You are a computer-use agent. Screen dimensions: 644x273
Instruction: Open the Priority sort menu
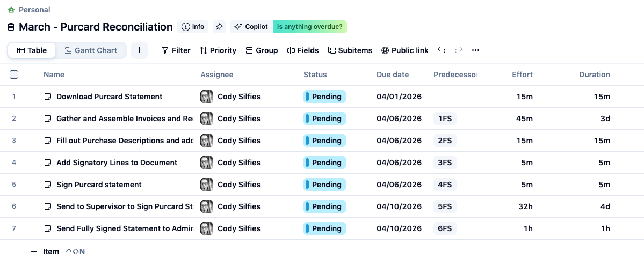pos(218,50)
